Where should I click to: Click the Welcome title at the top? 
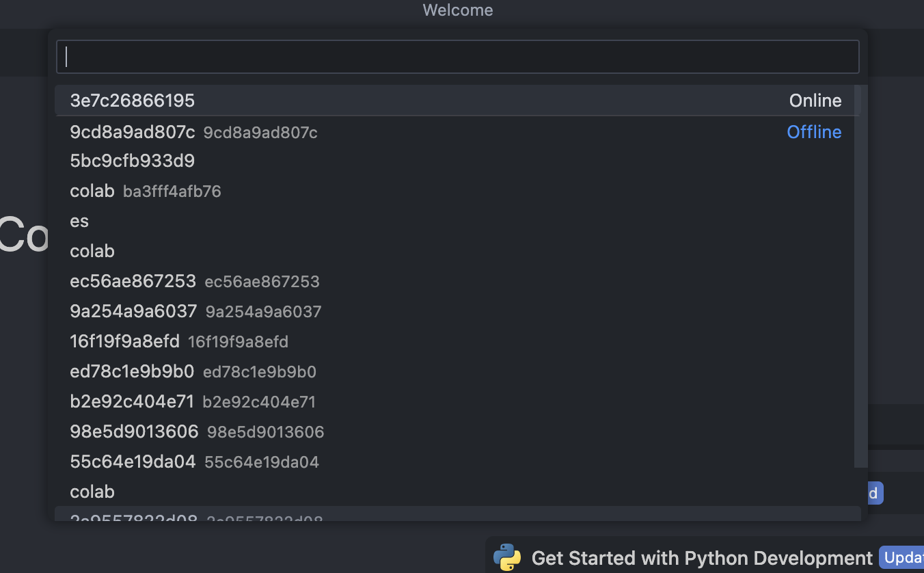pos(457,10)
